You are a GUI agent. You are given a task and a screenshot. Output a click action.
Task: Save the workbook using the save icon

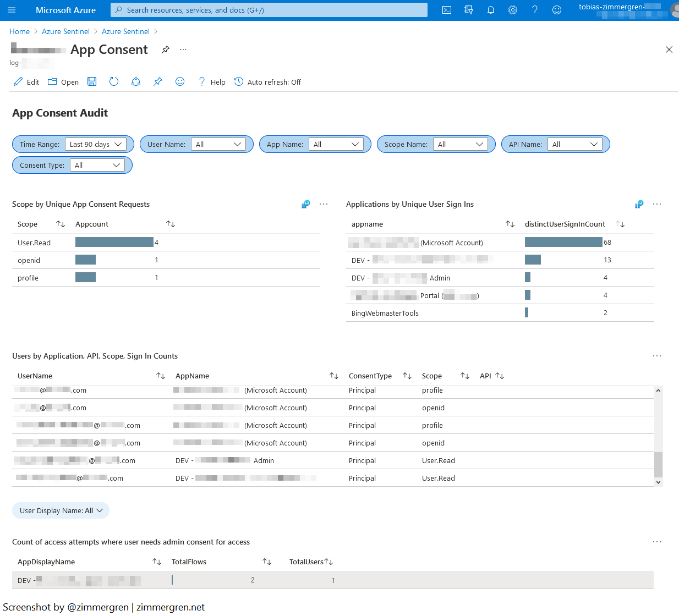[92, 81]
